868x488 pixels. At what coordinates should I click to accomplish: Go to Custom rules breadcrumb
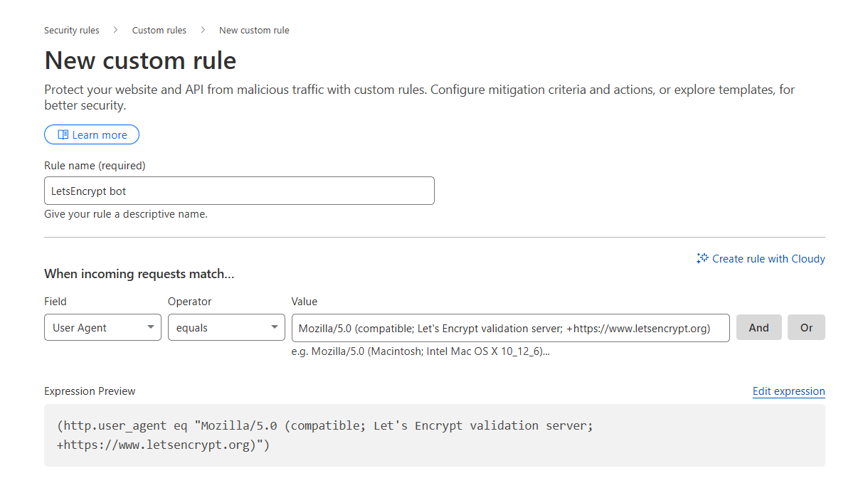click(159, 31)
